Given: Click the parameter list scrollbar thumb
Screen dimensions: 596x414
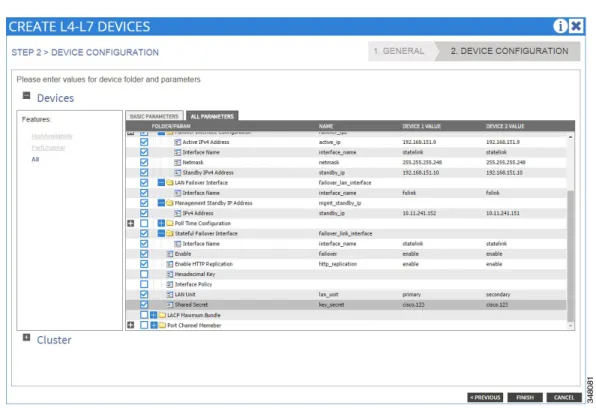Looking at the screenshot, I should point(570,257).
